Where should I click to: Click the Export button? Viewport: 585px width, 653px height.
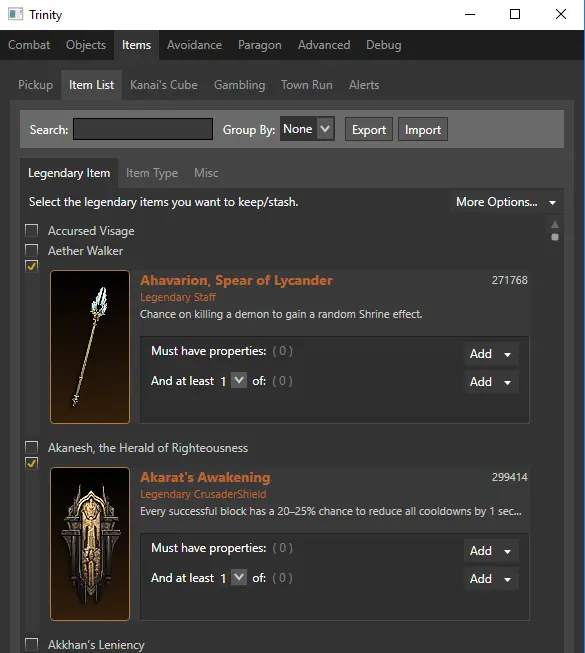tap(369, 130)
